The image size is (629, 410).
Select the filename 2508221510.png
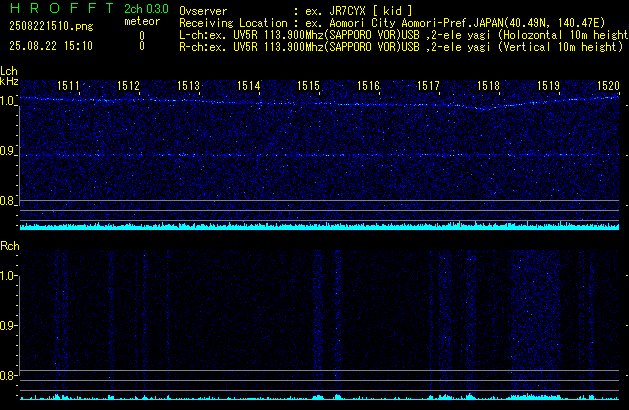(51, 26)
